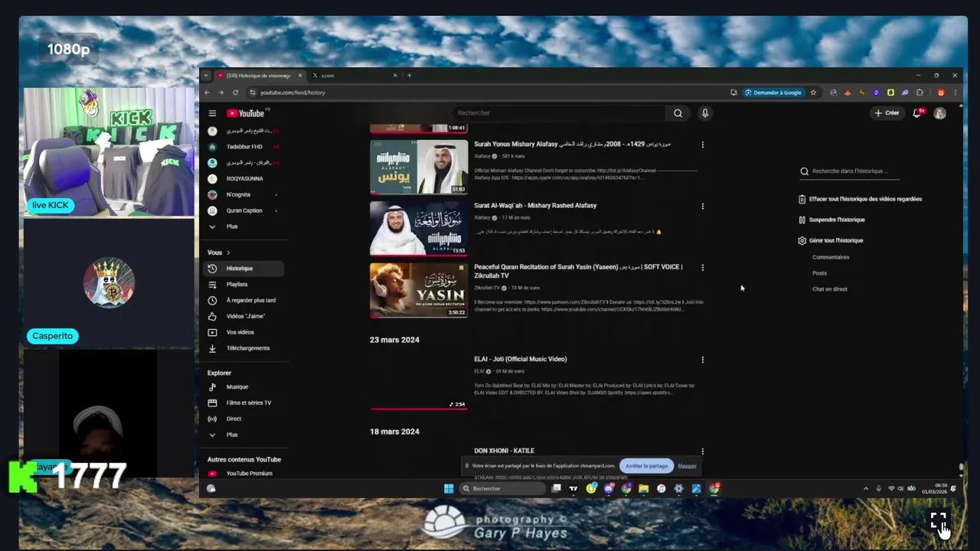Open Vidéos "J'aime" in sidebar
This screenshot has height=551, width=980.
coord(243,316)
